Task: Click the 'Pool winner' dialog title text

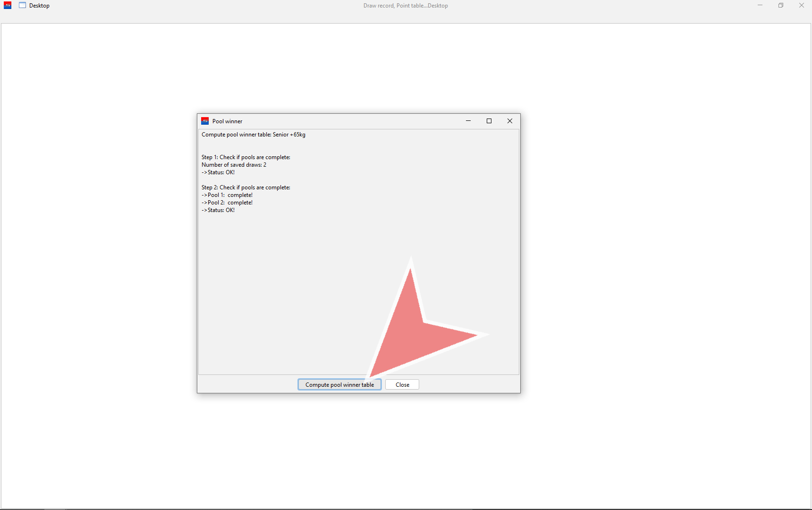Action: pyautogui.click(x=227, y=121)
